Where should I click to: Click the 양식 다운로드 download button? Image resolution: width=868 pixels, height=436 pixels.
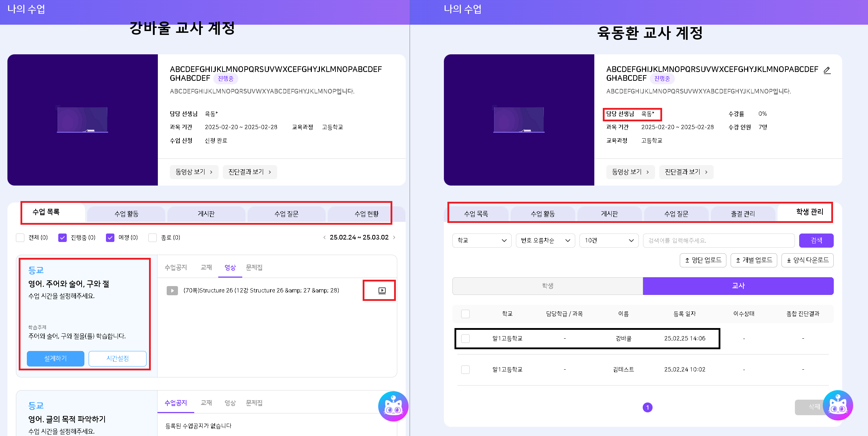click(807, 260)
